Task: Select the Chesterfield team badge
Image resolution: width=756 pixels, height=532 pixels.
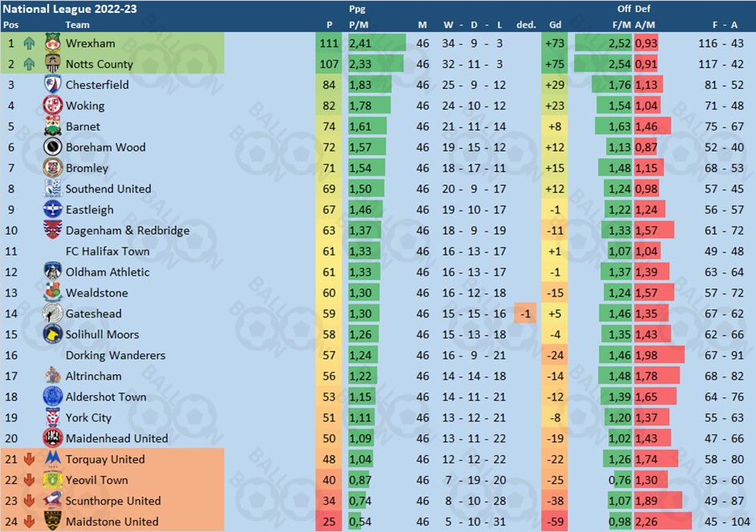Action: [x=53, y=84]
